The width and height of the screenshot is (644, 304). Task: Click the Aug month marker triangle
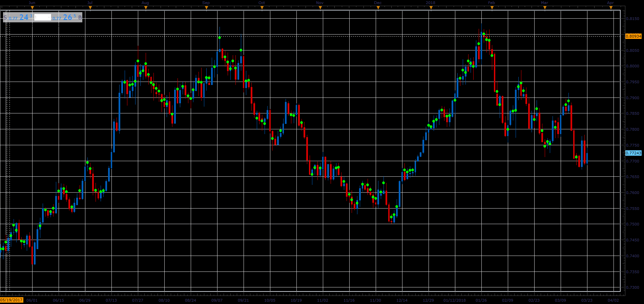(146, 8)
